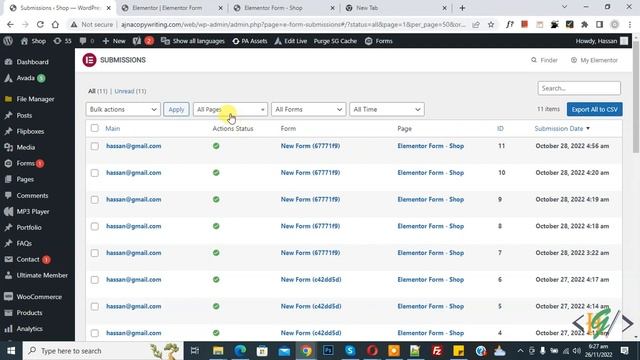The height and width of the screenshot is (360, 640).
Task: Open the Finder search tool
Action: 544,60
